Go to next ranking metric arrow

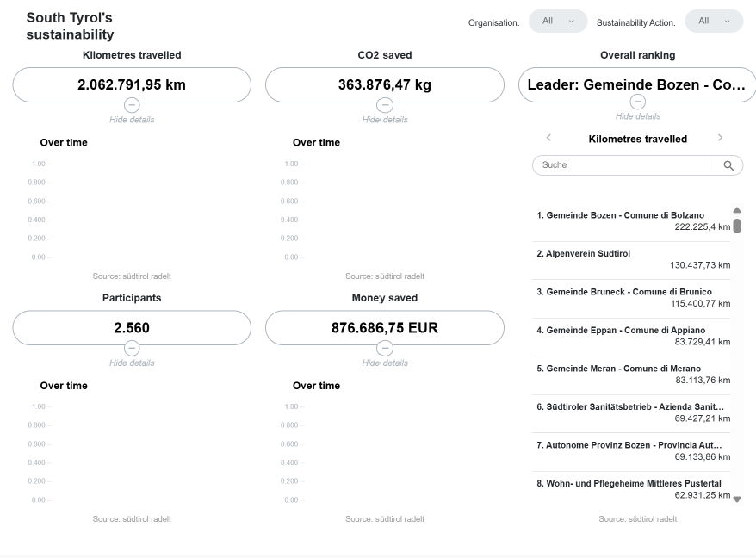point(721,138)
